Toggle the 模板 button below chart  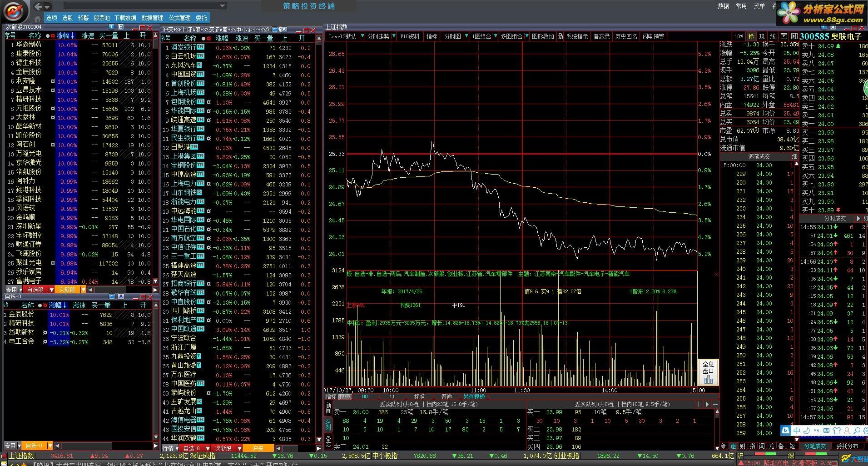(x=345, y=396)
